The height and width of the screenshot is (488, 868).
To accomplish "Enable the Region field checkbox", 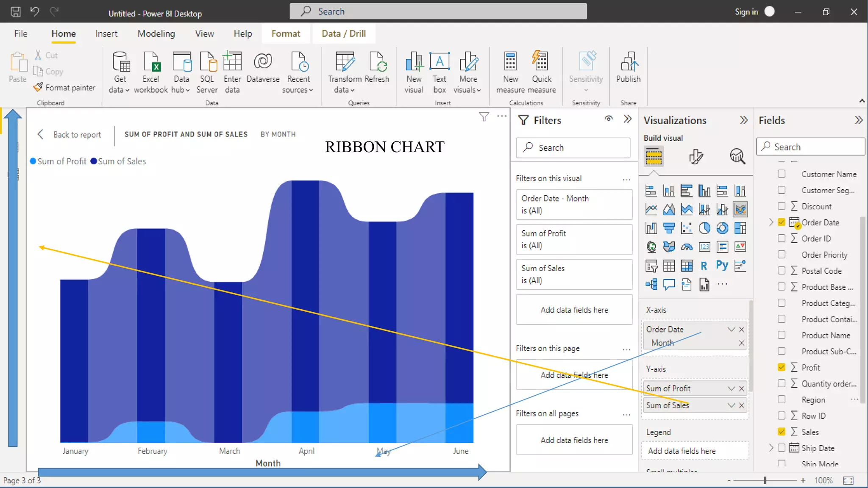I will pyautogui.click(x=782, y=399).
